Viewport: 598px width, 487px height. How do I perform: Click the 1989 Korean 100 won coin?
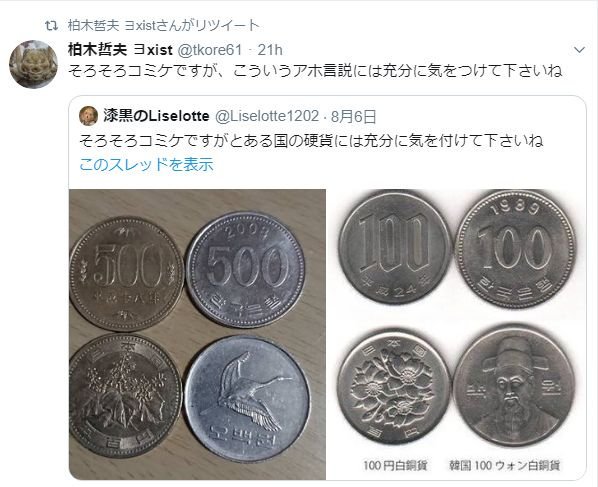515,249
